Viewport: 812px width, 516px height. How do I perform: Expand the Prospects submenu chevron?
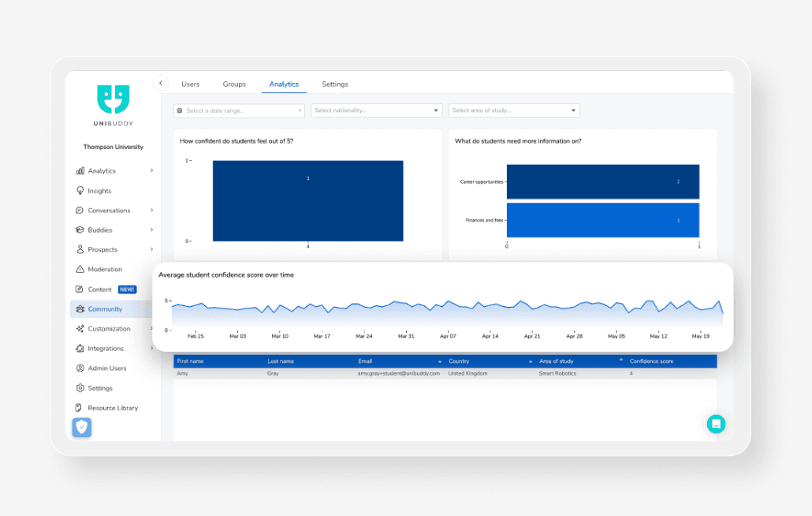pos(151,249)
